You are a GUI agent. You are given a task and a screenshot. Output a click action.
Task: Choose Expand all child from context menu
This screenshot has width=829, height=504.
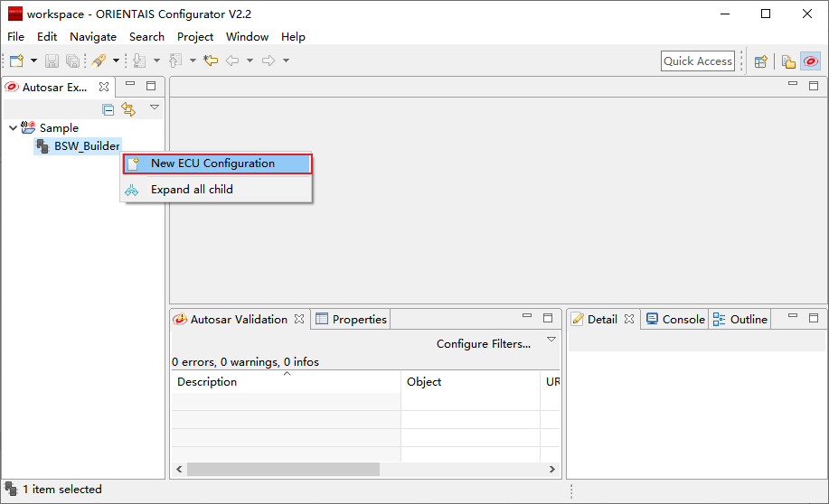[192, 190]
